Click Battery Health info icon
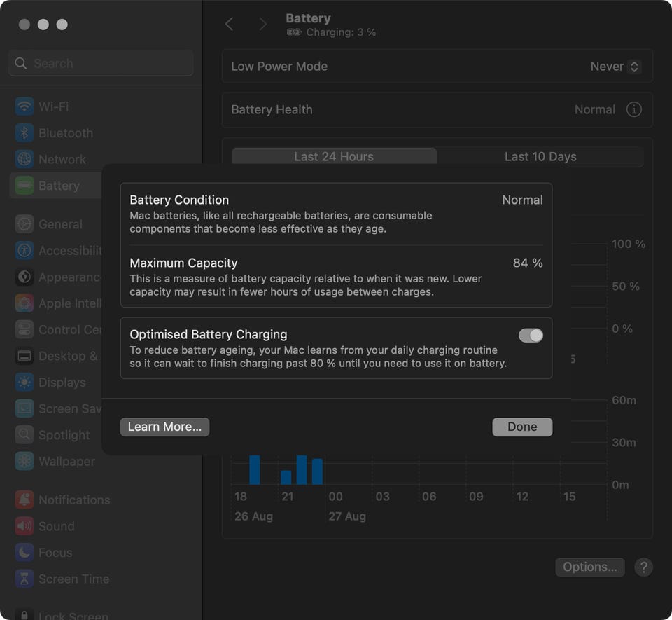The image size is (672, 620). coord(633,110)
